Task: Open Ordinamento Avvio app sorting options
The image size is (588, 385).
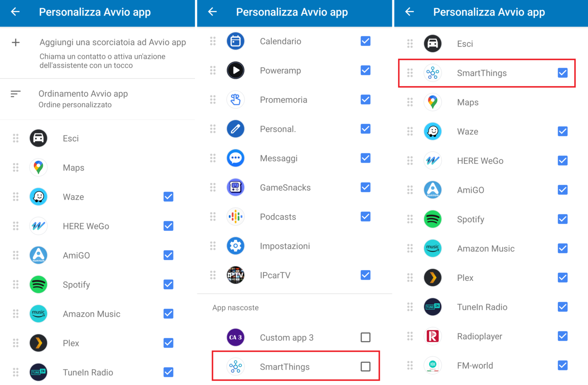Action: coord(83,99)
